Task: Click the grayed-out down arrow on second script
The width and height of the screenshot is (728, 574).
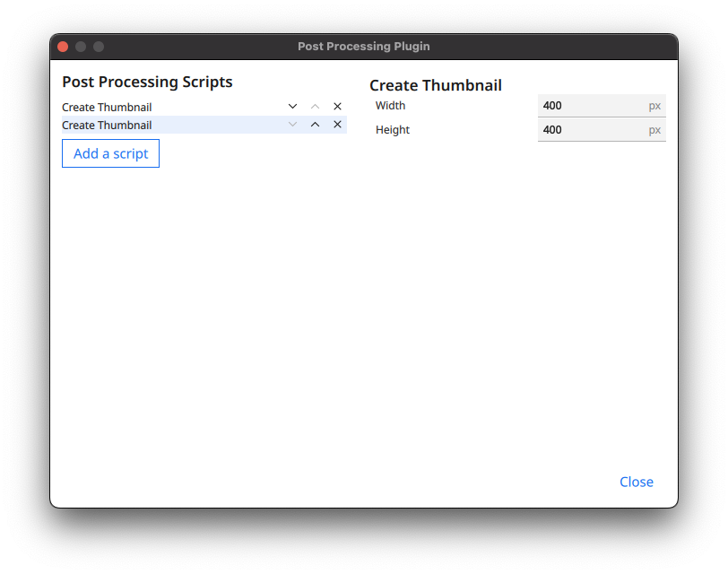Action: (292, 125)
